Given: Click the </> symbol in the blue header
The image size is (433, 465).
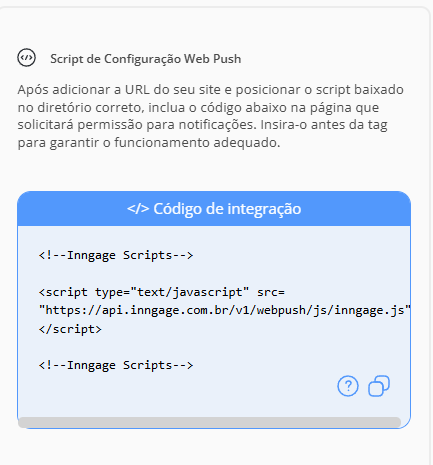Looking at the screenshot, I should (x=138, y=209).
